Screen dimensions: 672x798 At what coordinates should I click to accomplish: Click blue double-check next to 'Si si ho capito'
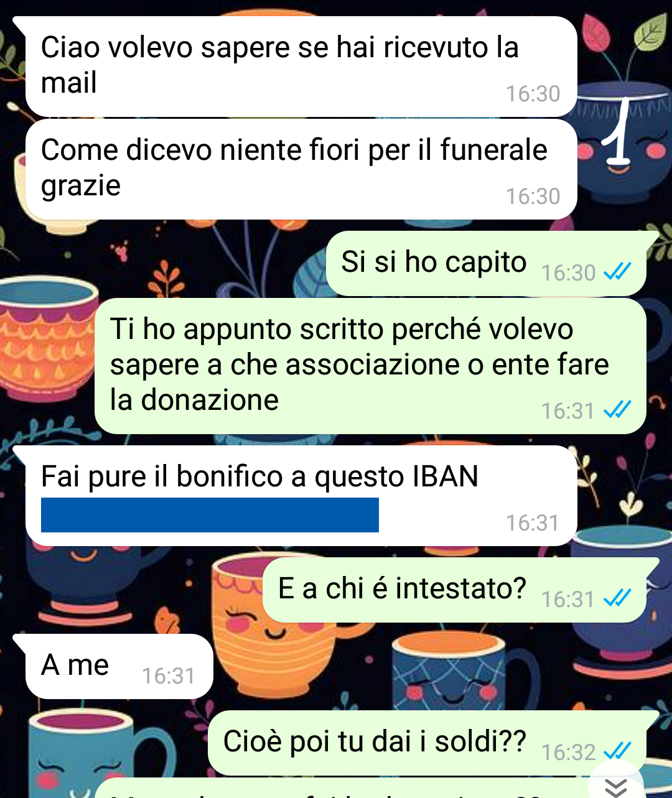pyautogui.click(x=618, y=272)
